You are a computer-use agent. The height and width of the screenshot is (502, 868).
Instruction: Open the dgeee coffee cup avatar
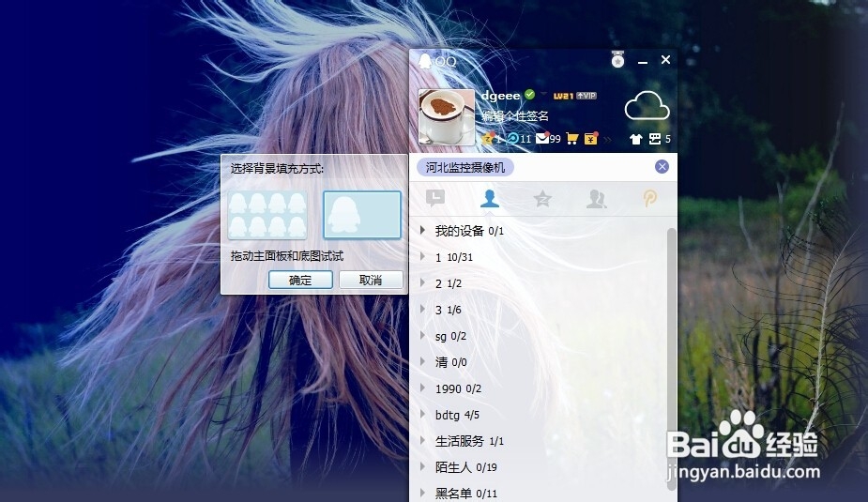coord(446,116)
